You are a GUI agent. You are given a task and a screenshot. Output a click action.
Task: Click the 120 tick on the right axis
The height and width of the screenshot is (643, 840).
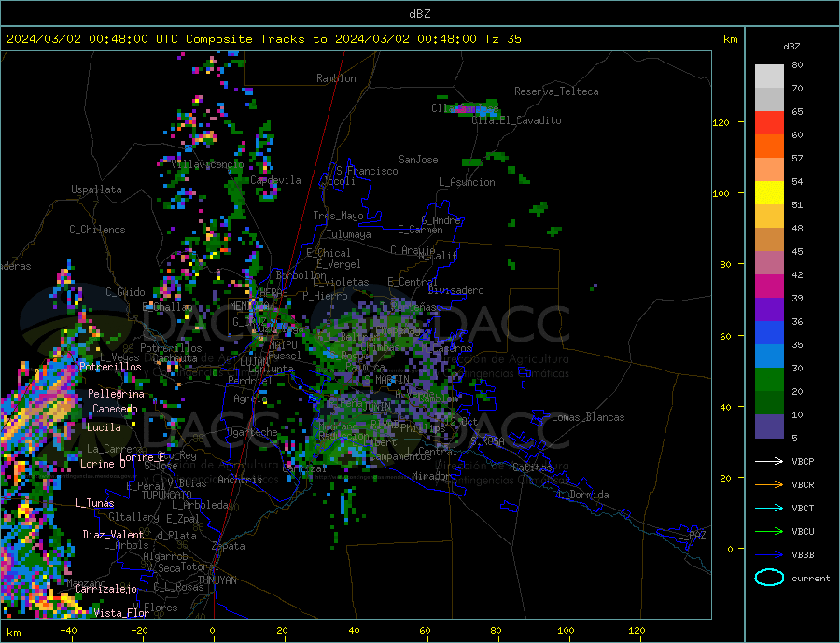click(x=721, y=122)
